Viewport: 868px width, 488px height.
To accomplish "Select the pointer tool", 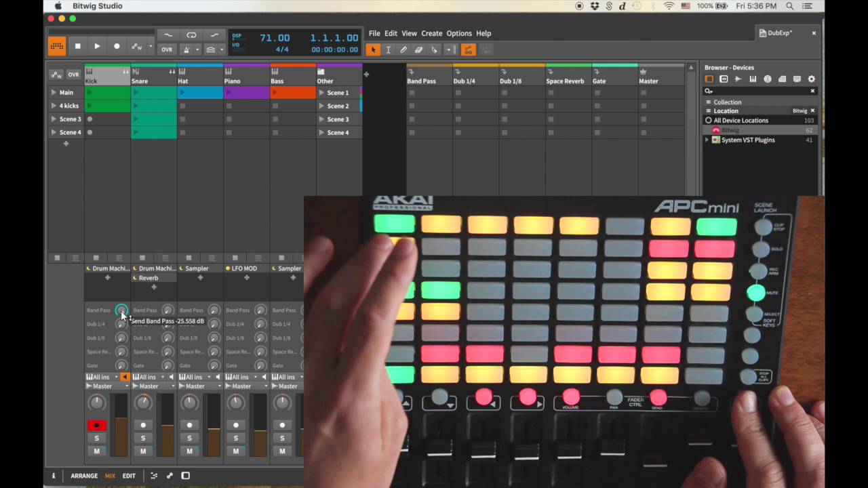I will pos(373,49).
